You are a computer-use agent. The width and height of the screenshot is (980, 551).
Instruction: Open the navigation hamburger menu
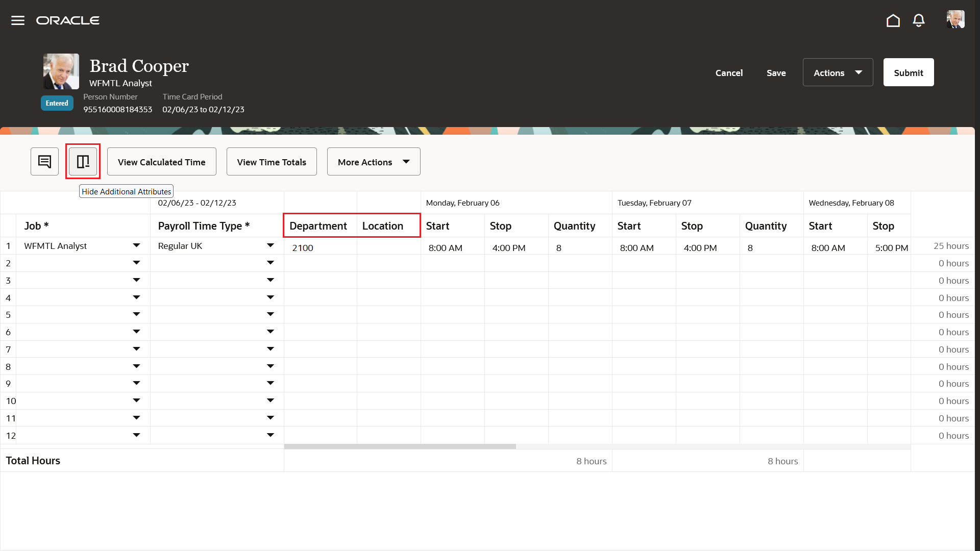click(17, 20)
